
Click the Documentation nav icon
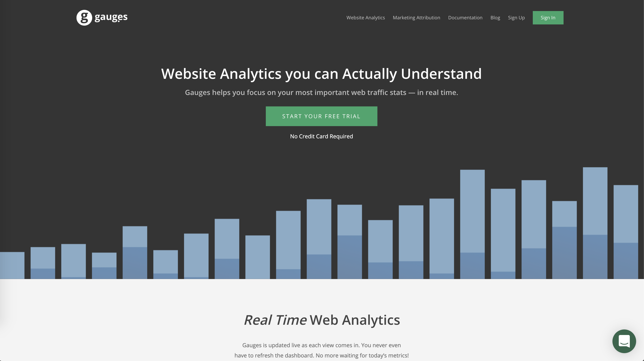pyautogui.click(x=465, y=17)
